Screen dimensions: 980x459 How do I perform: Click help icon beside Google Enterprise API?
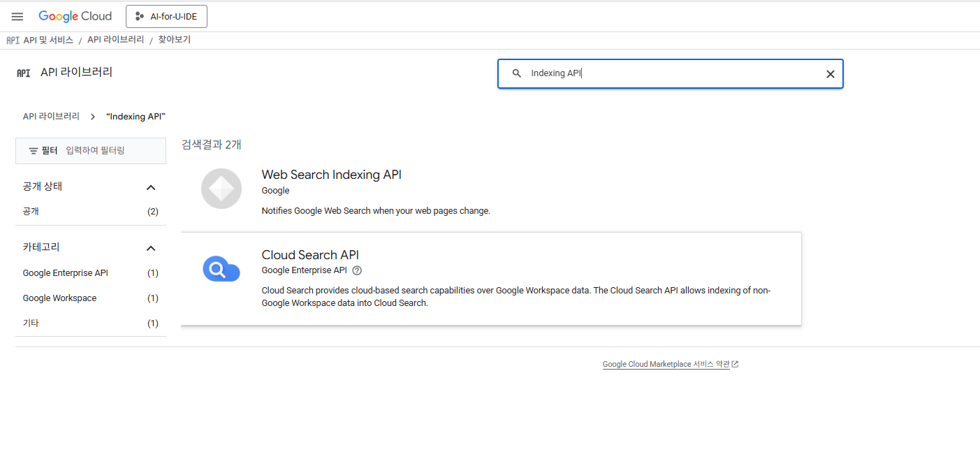pos(357,270)
